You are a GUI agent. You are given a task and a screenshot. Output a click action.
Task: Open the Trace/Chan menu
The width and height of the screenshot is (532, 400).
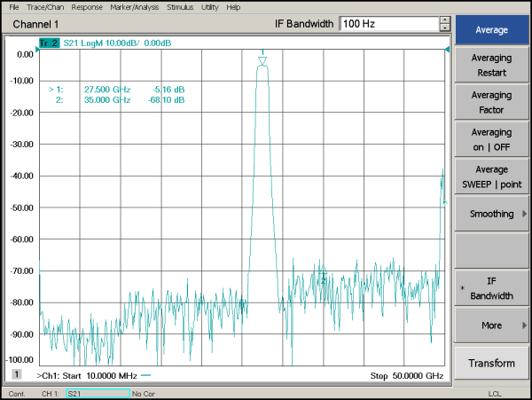(45, 7)
